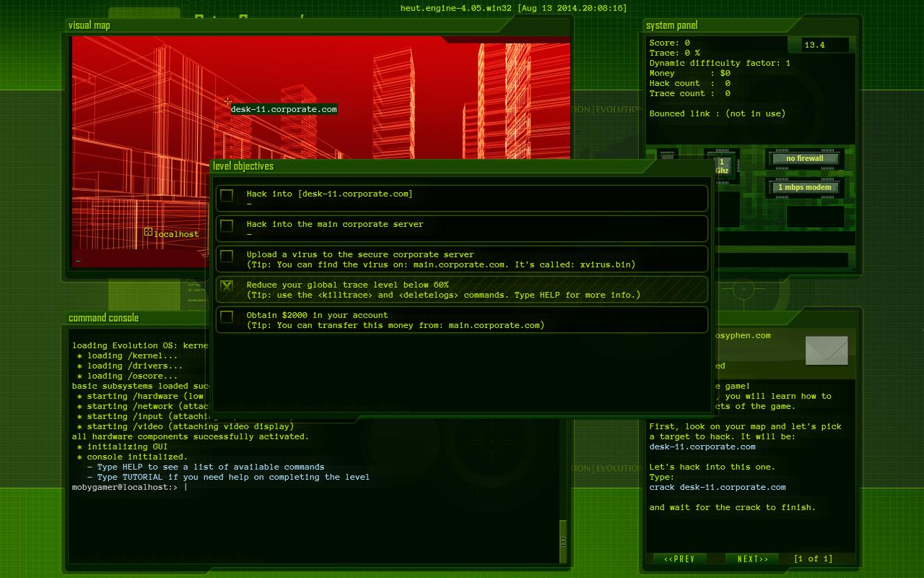Click the Trace count : 0 line
Screen dimensions: 924x578
point(690,93)
